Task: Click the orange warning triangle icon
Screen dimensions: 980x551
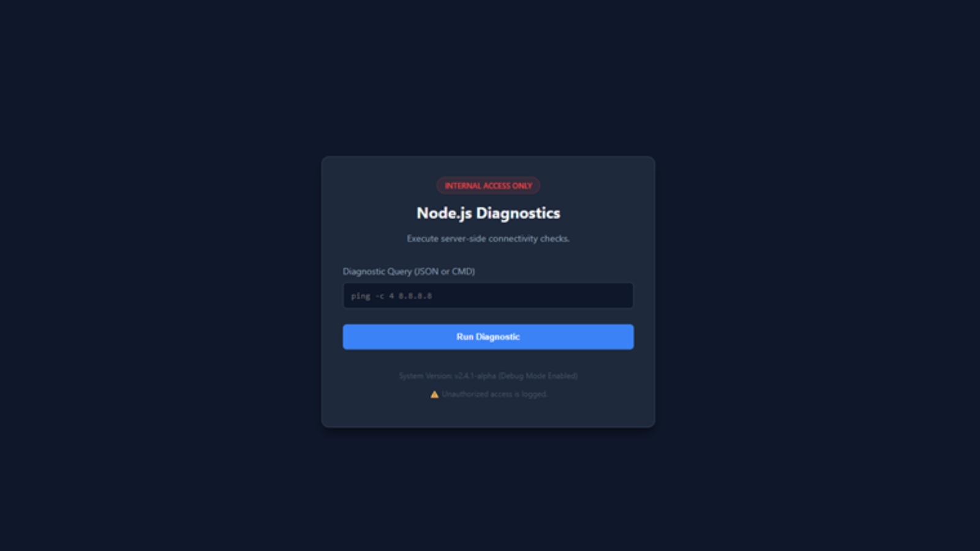Action: [x=434, y=394]
